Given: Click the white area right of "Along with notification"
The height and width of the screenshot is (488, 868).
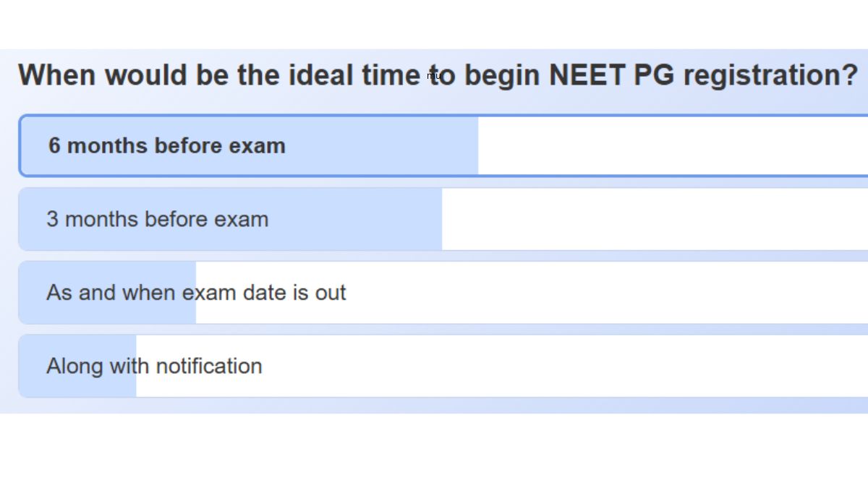Looking at the screenshot, I should click(x=564, y=366).
